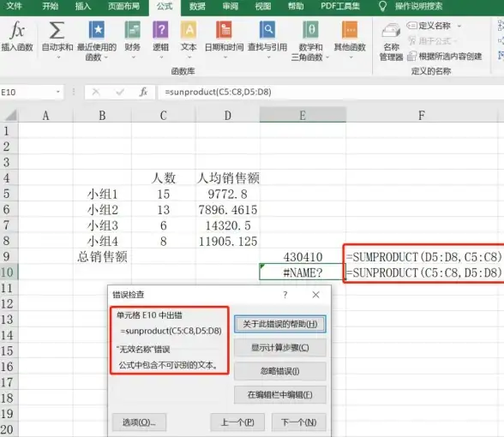The image size is (504, 437).
Task: Switch to the Insert (插入) tab
Action: [x=83, y=6]
